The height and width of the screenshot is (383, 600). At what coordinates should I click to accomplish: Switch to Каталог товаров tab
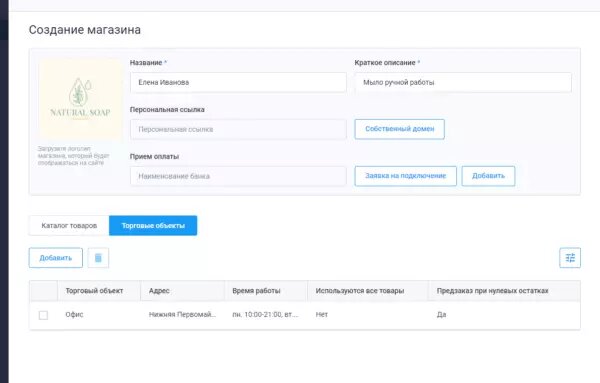pos(69,226)
